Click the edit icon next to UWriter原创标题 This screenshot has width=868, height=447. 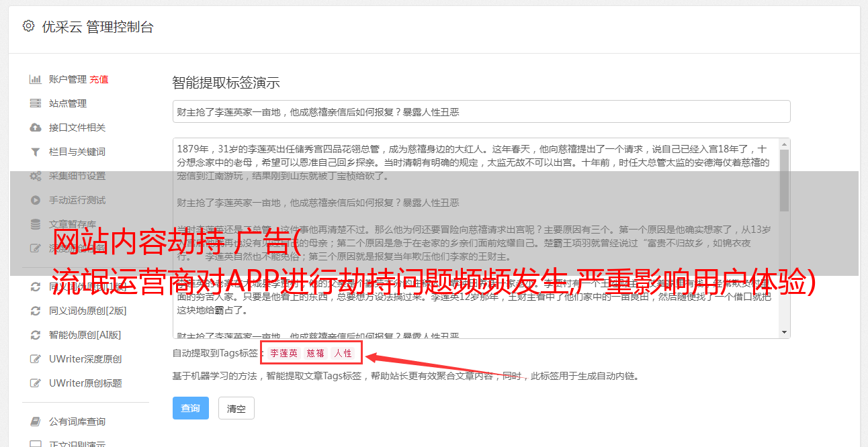coord(35,383)
